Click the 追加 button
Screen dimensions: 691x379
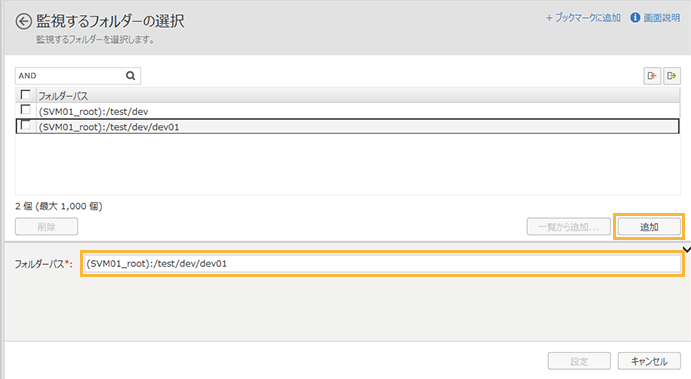[x=649, y=227]
